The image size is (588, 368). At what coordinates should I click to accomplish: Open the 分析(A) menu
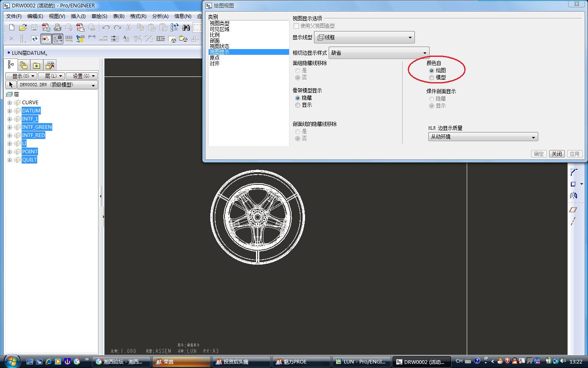(160, 16)
